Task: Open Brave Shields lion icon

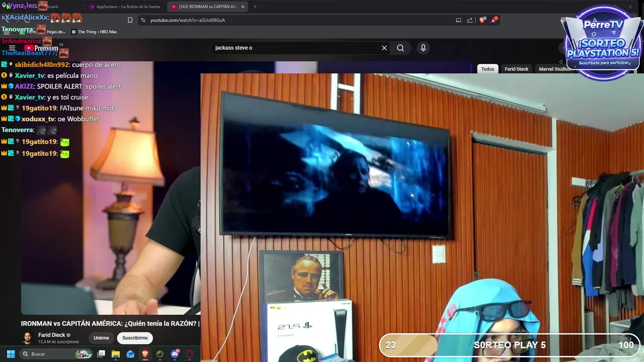Action: (x=482, y=20)
